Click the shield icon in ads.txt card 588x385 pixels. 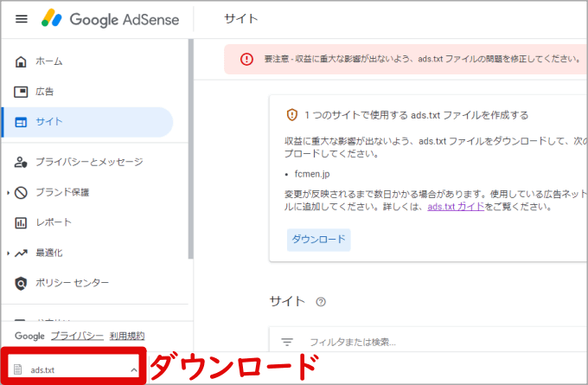(x=291, y=115)
